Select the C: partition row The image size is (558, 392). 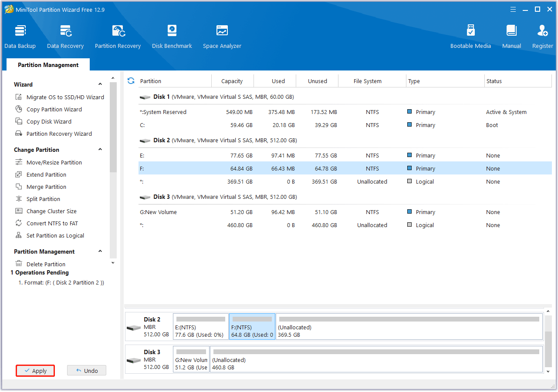[345, 125]
